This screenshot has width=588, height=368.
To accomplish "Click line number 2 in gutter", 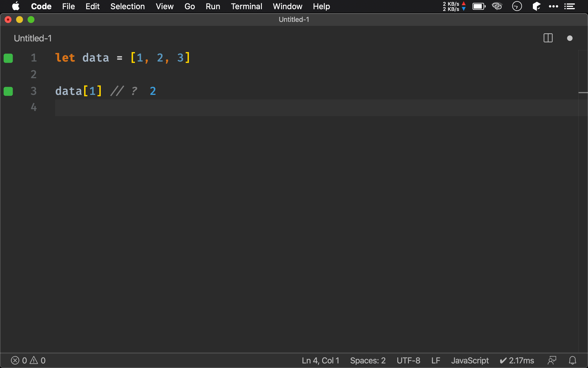I will tap(34, 74).
